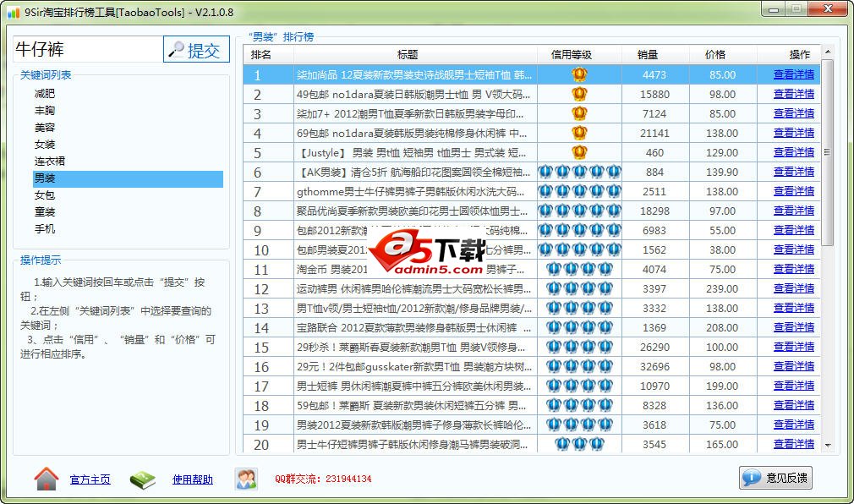Select 手机 in the keyword list
Image resolution: width=854 pixels, height=504 pixels.
point(45,229)
